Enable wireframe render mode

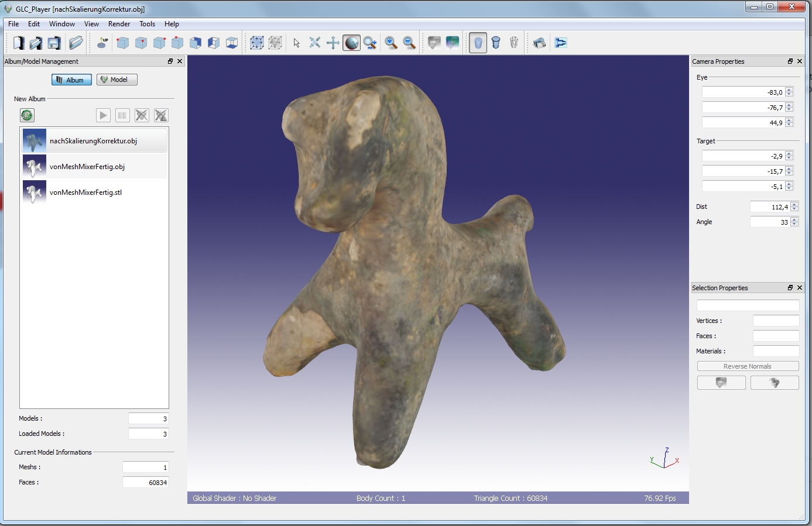pos(514,43)
